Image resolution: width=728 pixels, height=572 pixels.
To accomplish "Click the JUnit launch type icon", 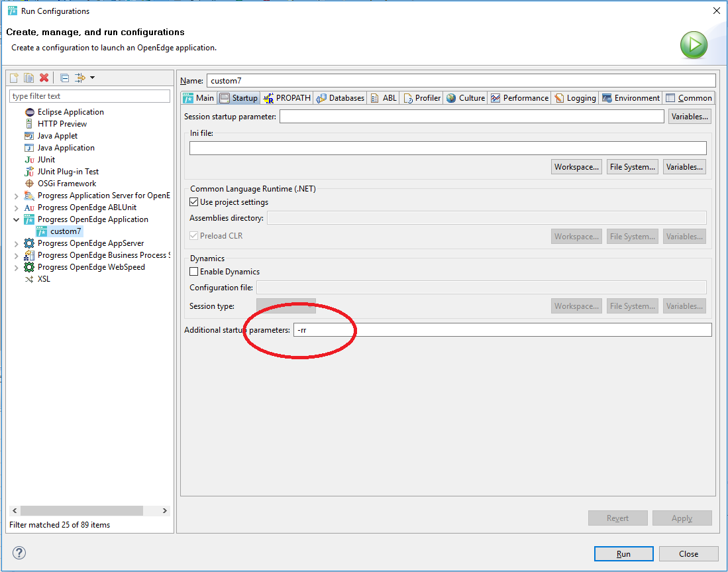I will click(x=29, y=160).
